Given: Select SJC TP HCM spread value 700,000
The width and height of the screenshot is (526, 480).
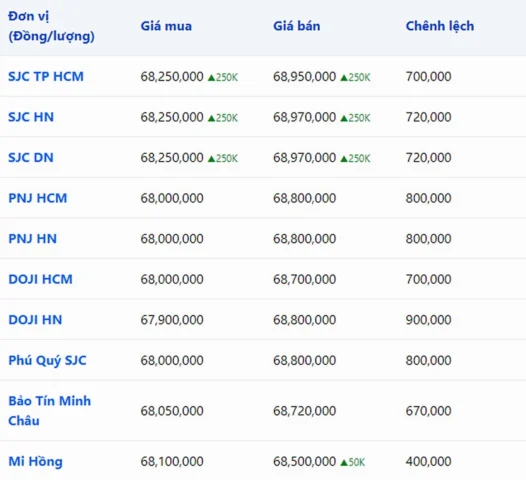Looking at the screenshot, I should coord(428,77).
